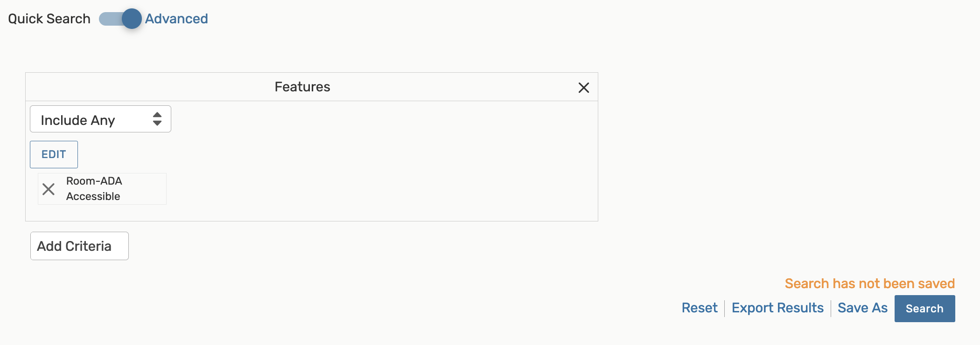Open Save As for this search
The width and height of the screenshot is (980, 345).
[862, 308]
